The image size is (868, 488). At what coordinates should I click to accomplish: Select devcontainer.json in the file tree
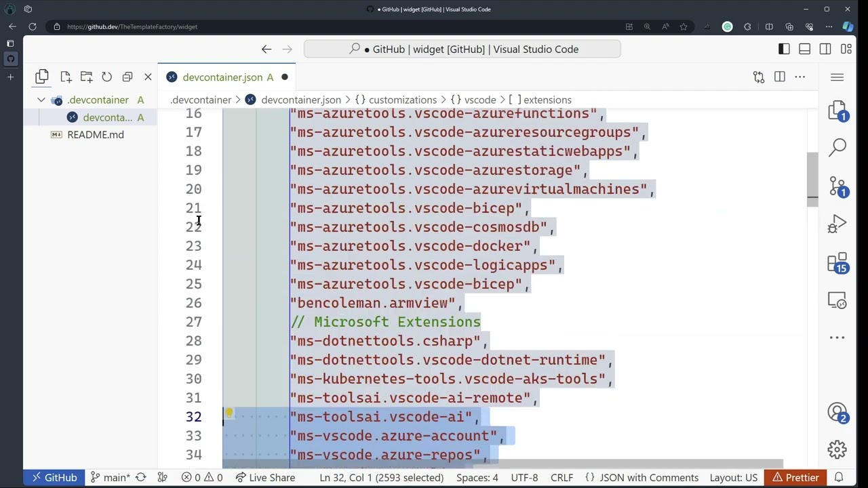coord(90,117)
